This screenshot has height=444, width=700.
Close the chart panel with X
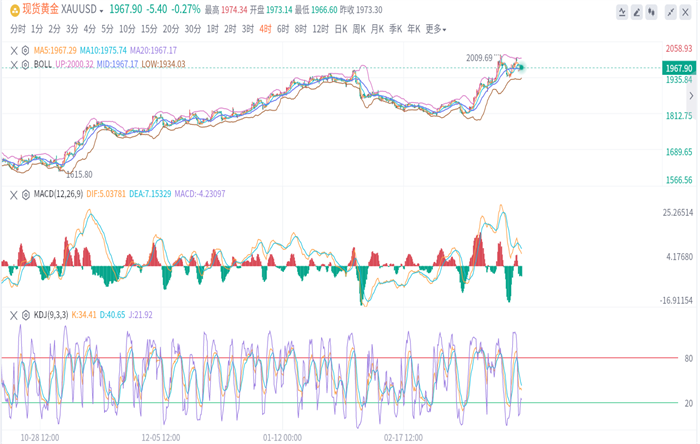click(685, 12)
